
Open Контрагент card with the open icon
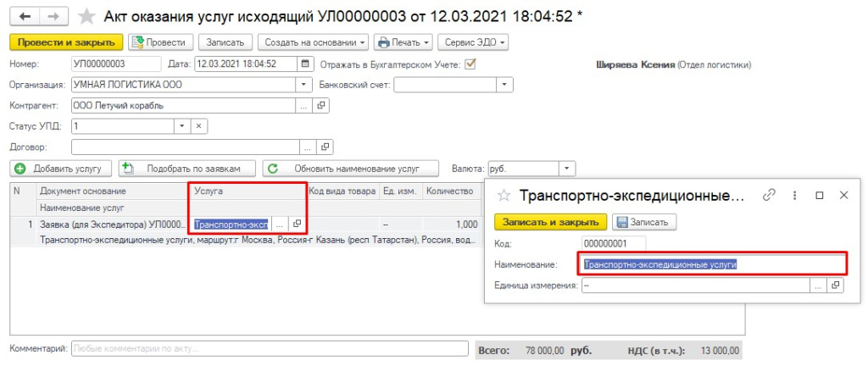tap(320, 106)
